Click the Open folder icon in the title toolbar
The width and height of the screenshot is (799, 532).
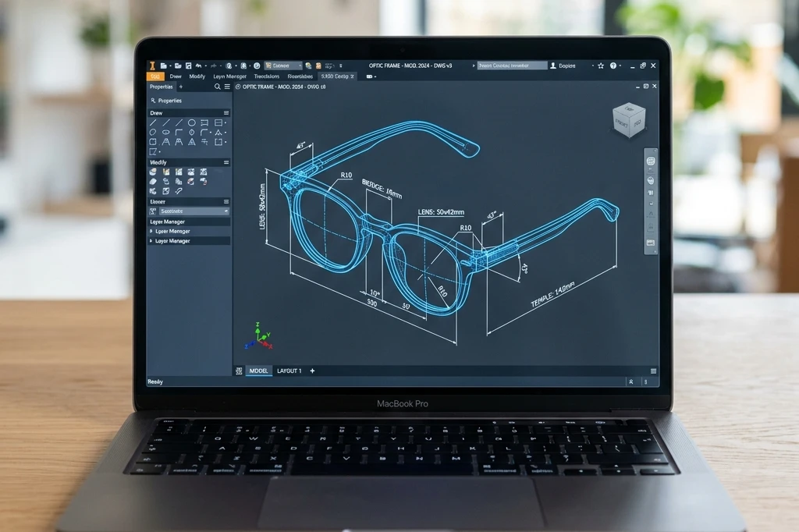177,66
